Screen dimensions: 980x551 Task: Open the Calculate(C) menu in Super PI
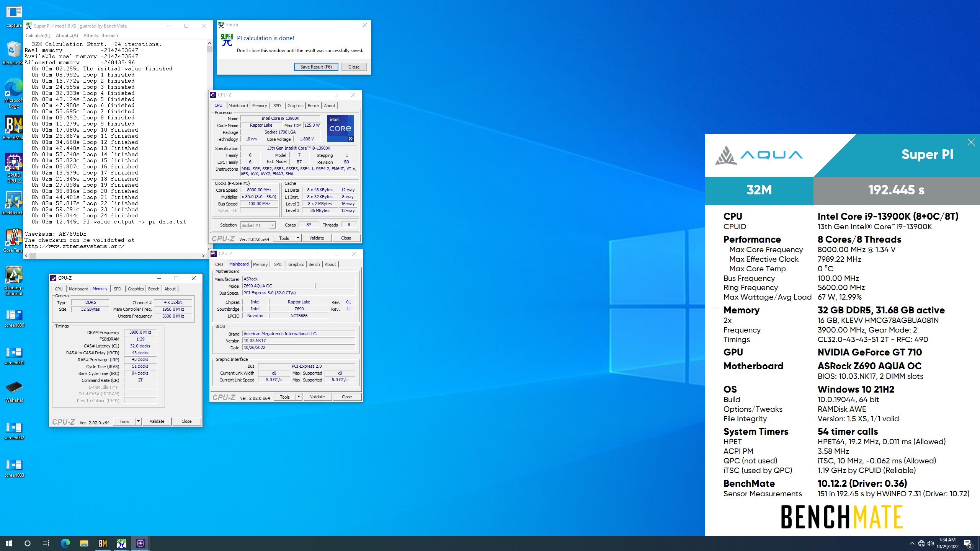(x=38, y=36)
